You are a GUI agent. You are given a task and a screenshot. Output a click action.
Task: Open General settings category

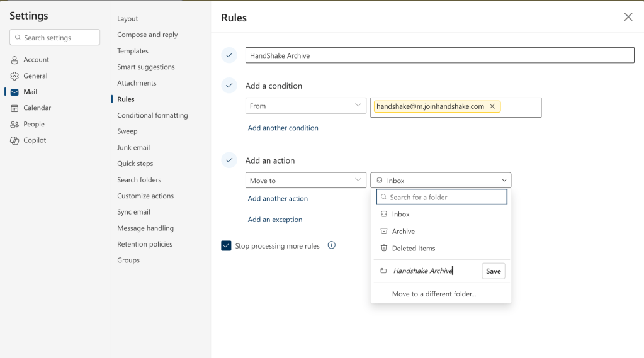(x=29, y=76)
